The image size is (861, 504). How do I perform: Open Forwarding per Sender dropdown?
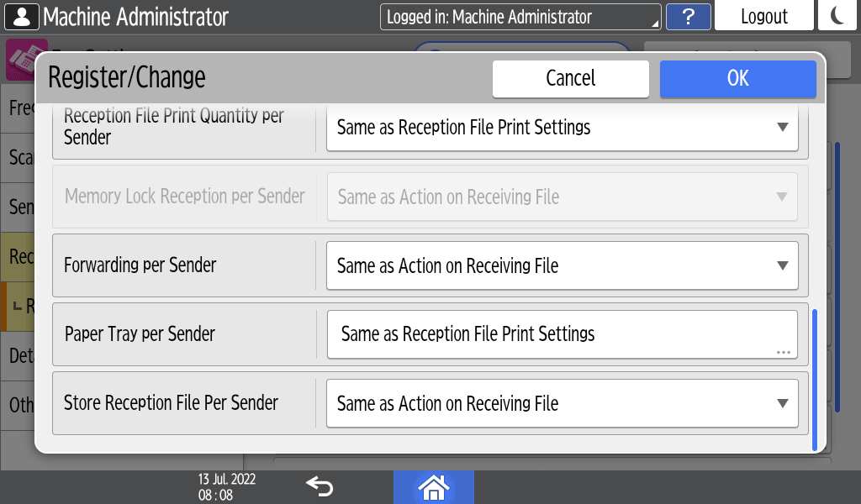pyautogui.click(x=562, y=265)
